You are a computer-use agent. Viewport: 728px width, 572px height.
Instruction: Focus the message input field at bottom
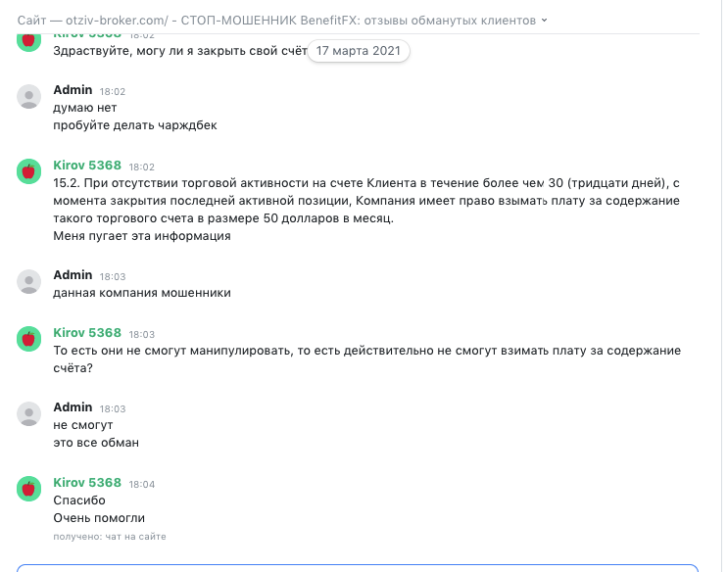coord(358,568)
